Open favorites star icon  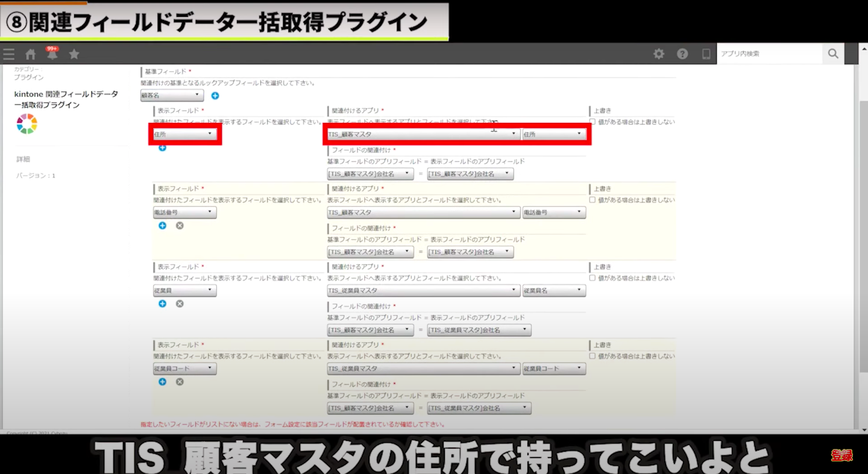coord(74,54)
